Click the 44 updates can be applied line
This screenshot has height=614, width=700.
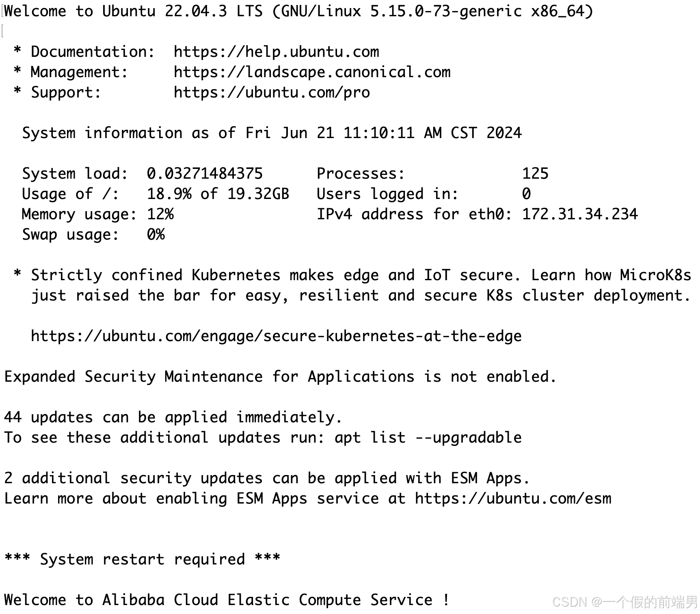[x=173, y=417]
